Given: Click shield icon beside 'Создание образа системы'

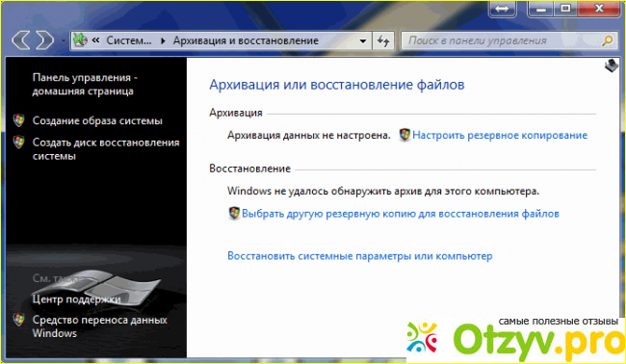Looking at the screenshot, I should (18, 120).
